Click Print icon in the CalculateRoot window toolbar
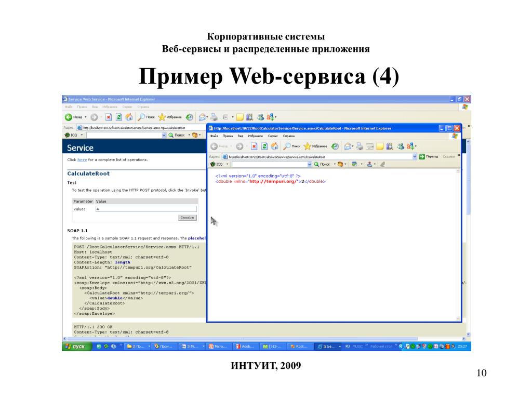This screenshot has height=399, width=532. (x=360, y=146)
